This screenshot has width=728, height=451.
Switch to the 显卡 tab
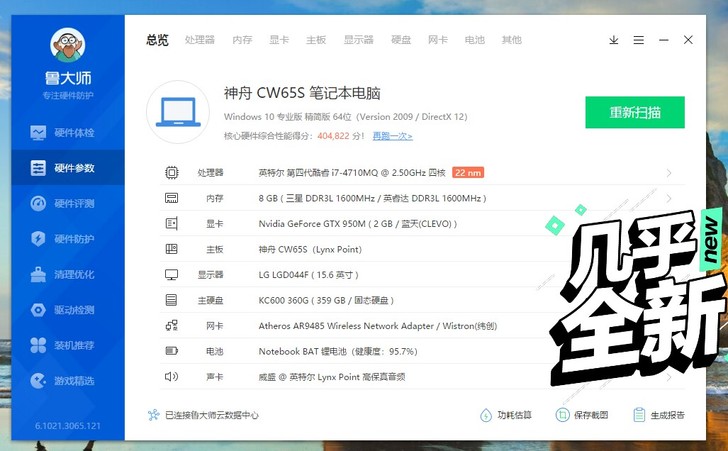coord(279,40)
